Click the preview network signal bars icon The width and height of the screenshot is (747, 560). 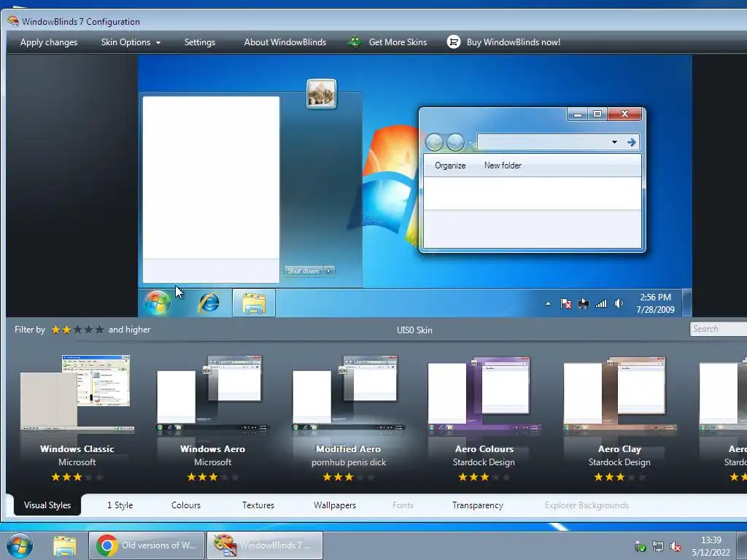[x=601, y=303]
